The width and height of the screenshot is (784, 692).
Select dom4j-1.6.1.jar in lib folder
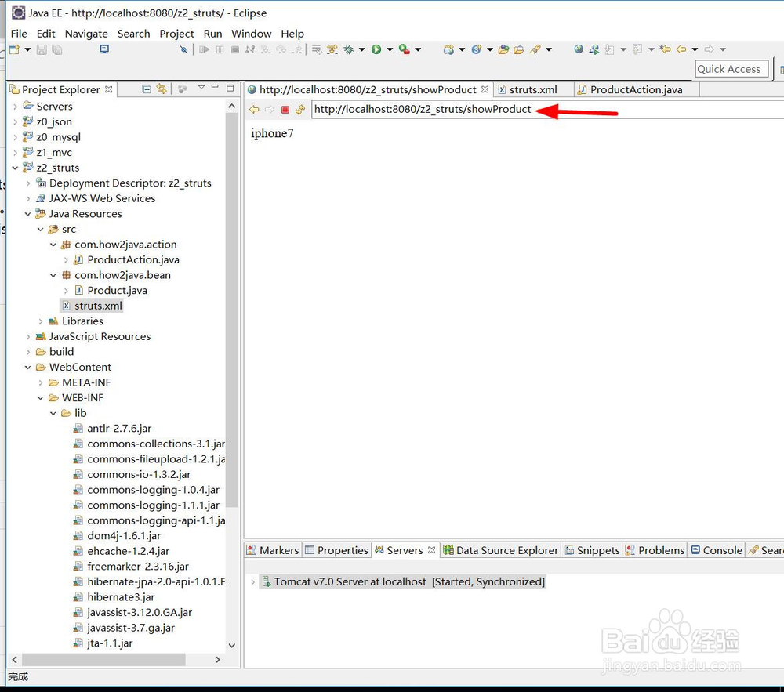(124, 535)
